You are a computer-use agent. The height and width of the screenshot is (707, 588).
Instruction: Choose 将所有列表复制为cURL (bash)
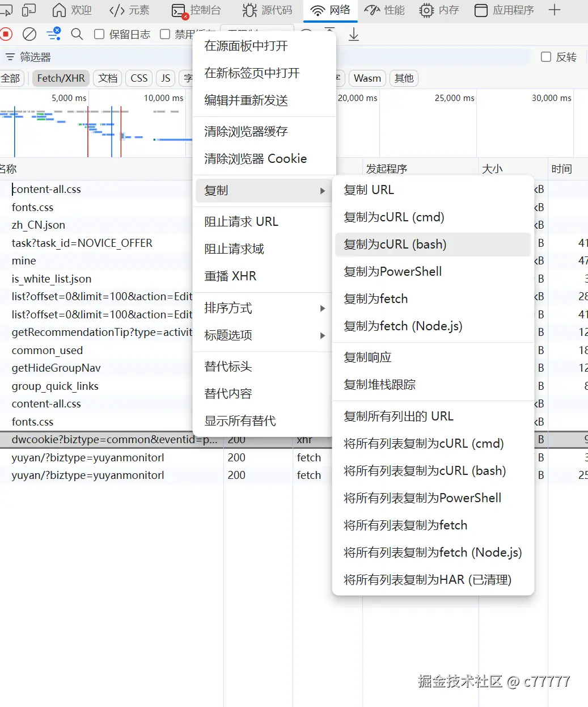(x=433, y=471)
